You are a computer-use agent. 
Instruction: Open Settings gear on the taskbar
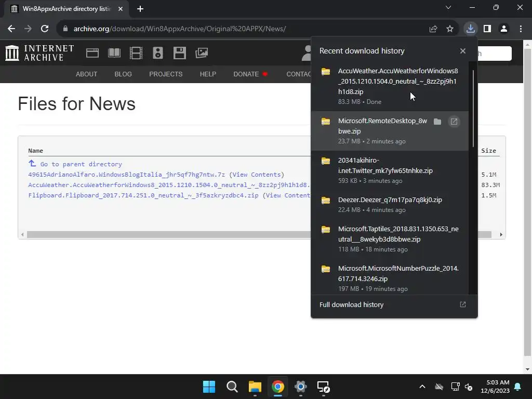301,387
